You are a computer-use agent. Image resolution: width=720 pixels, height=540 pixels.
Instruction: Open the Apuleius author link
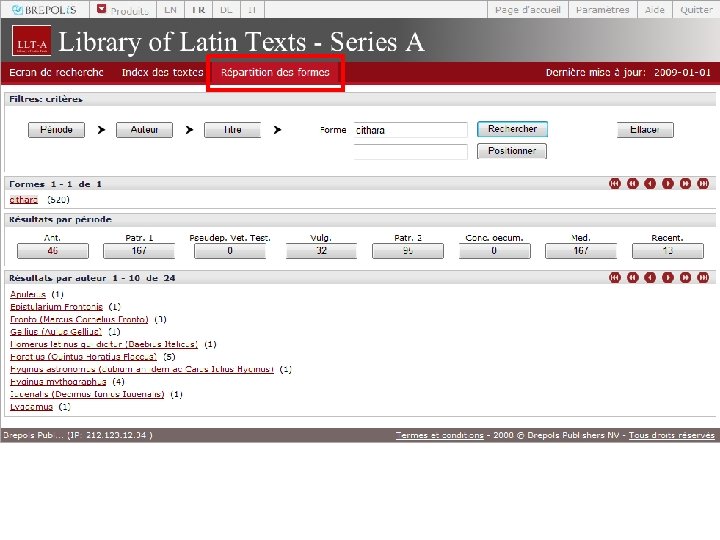[x=28, y=294]
